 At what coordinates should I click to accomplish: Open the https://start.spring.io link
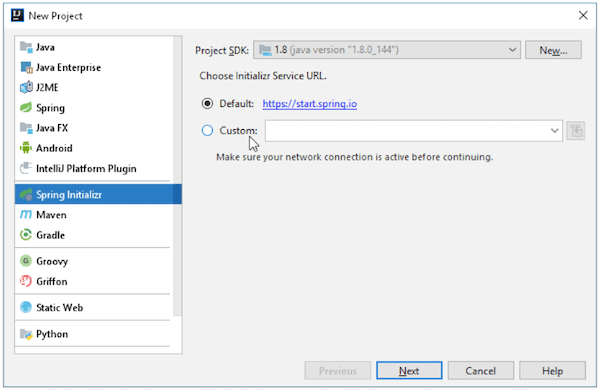click(310, 104)
